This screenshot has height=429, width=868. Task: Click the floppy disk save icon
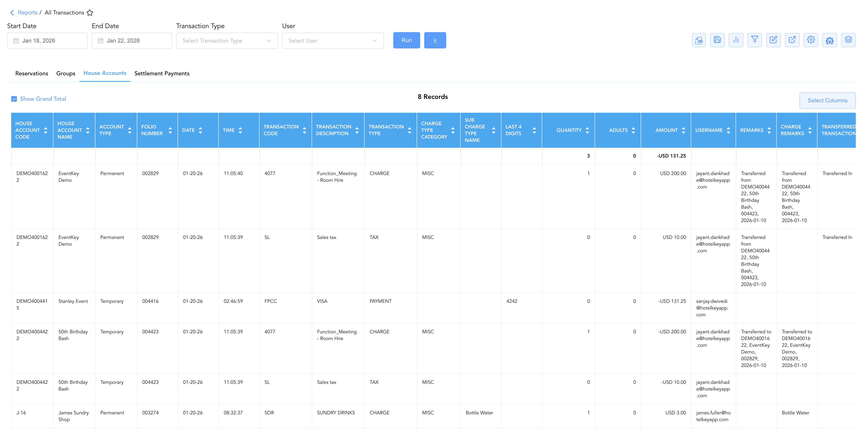pyautogui.click(x=717, y=40)
